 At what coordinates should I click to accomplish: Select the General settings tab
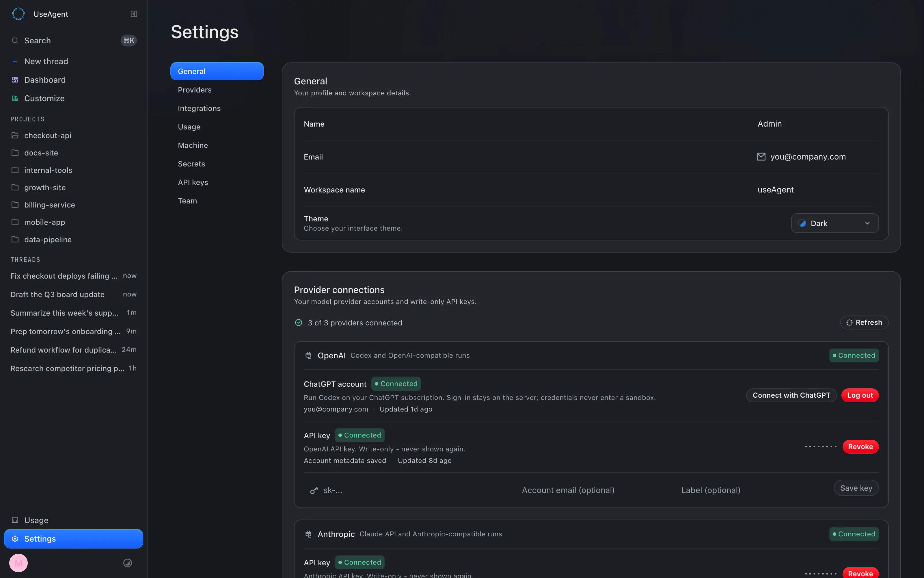217,71
